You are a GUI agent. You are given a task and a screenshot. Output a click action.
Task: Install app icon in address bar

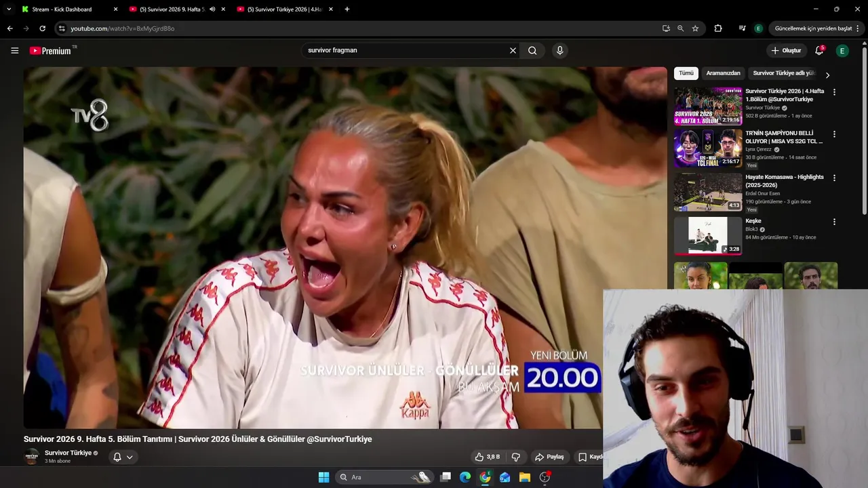(666, 28)
